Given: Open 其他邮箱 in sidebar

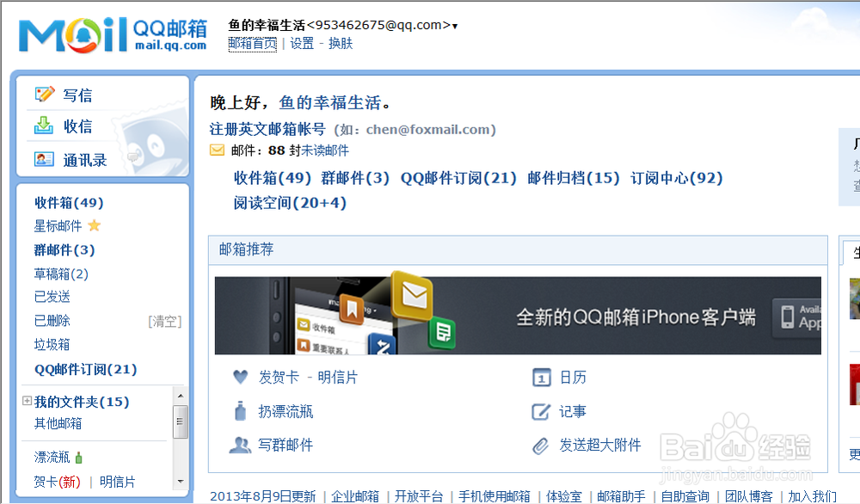Looking at the screenshot, I should tap(58, 423).
